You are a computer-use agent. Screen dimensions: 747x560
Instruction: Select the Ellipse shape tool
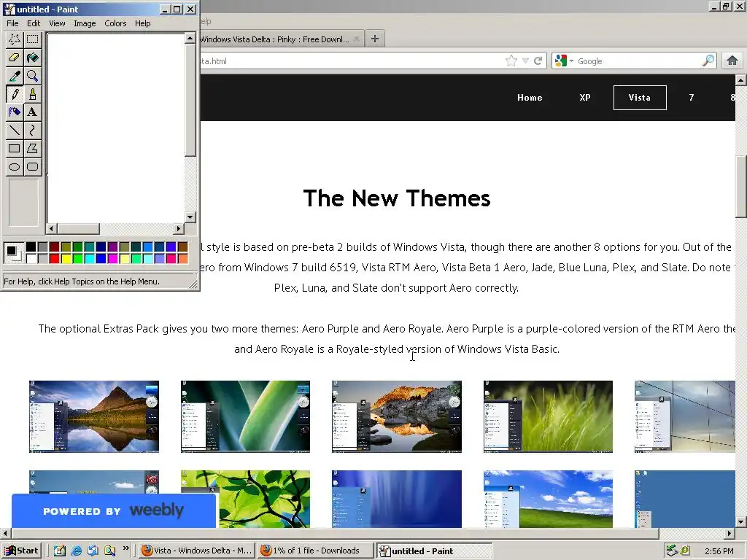coord(15,166)
